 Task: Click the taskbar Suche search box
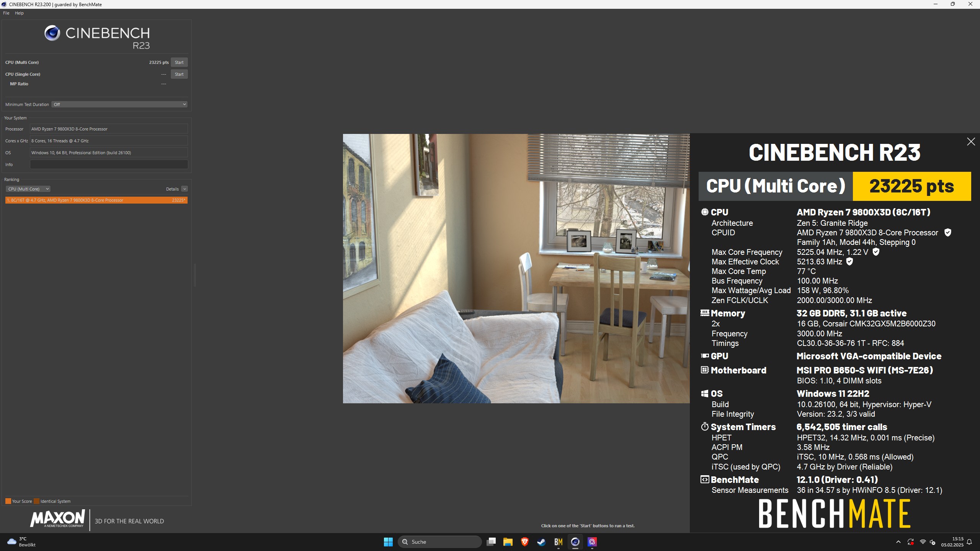pyautogui.click(x=440, y=542)
